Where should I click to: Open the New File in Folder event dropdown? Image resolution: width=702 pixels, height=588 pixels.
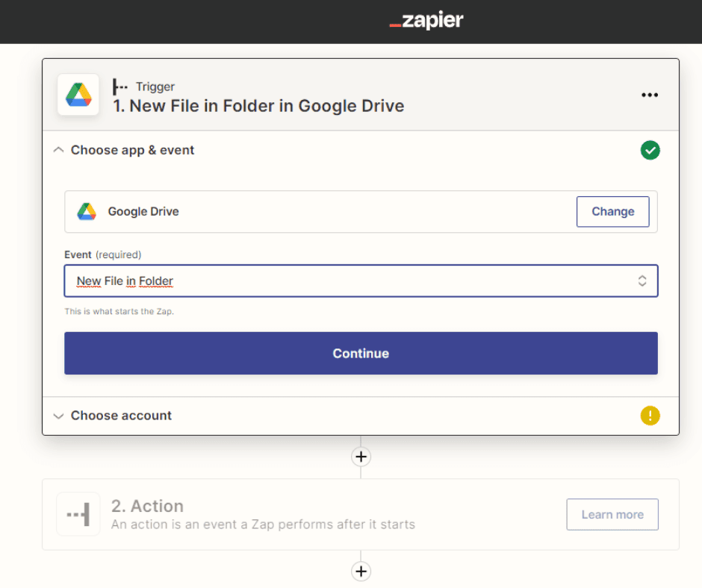coord(642,281)
